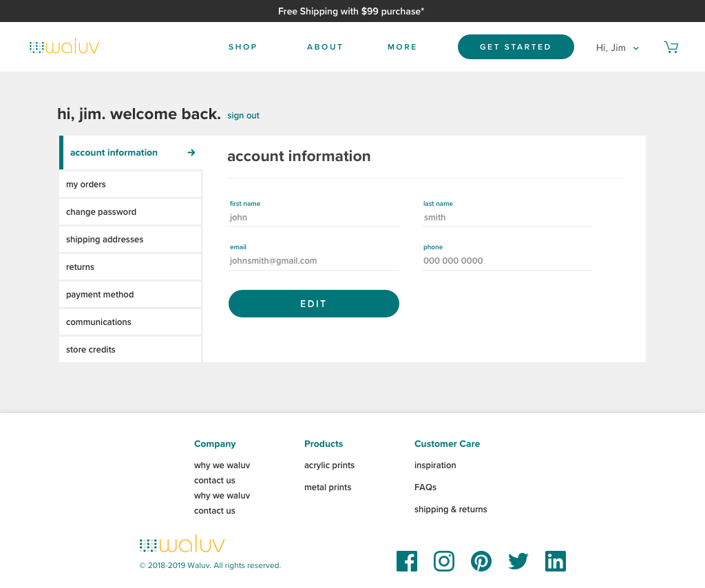Open payment method section
Viewport: 705px width, 588px height.
(130, 295)
